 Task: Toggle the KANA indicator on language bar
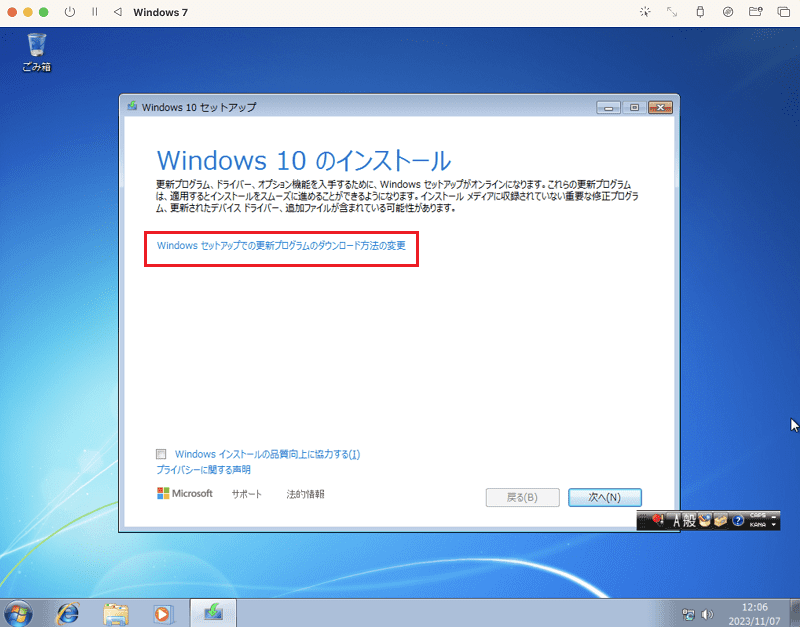pos(758,524)
